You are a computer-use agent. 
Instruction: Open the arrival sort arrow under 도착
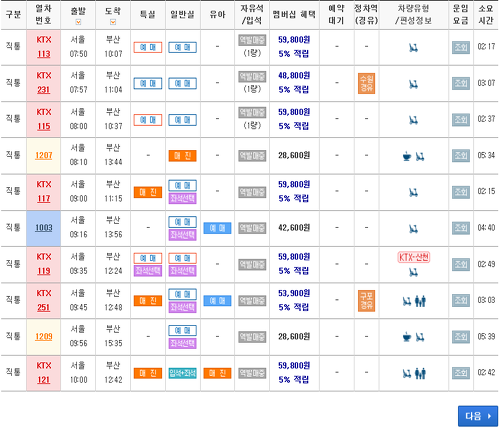tap(113, 22)
